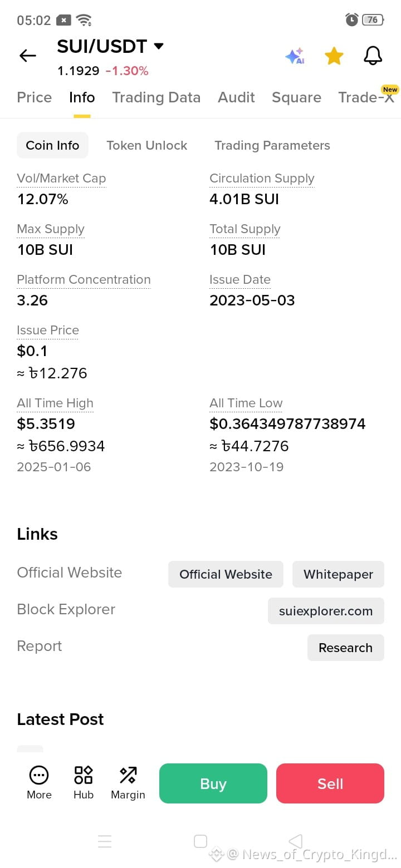Viewport: 401px width, 868px height.
Task: Toggle the yellow favorite star
Action: point(334,56)
